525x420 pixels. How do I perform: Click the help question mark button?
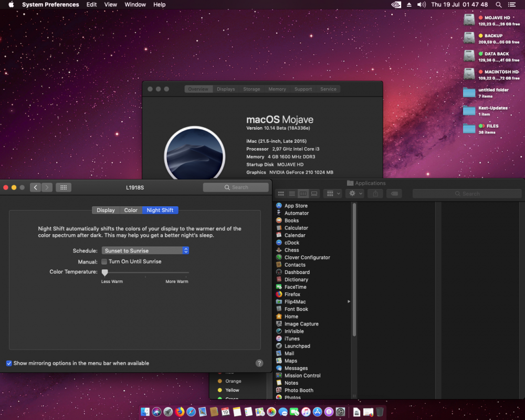coord(259,363)
